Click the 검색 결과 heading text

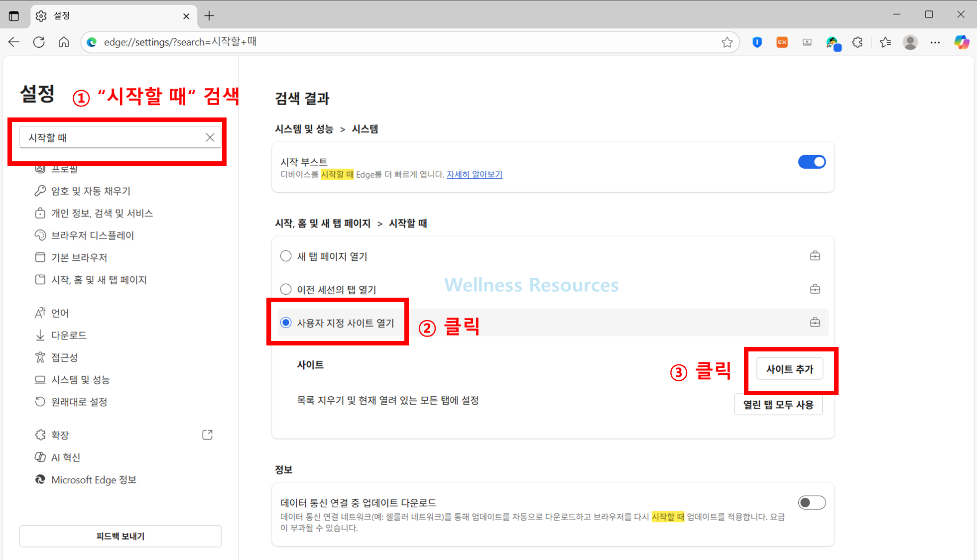(x=302, y=99)
